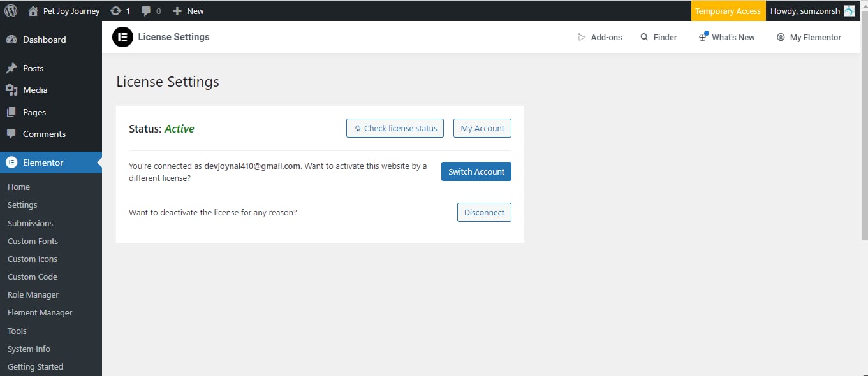Screen dimensions: 868x376
Task: Open the Tools submenu item
Action: pyautogui.click(x=17, y=331)
